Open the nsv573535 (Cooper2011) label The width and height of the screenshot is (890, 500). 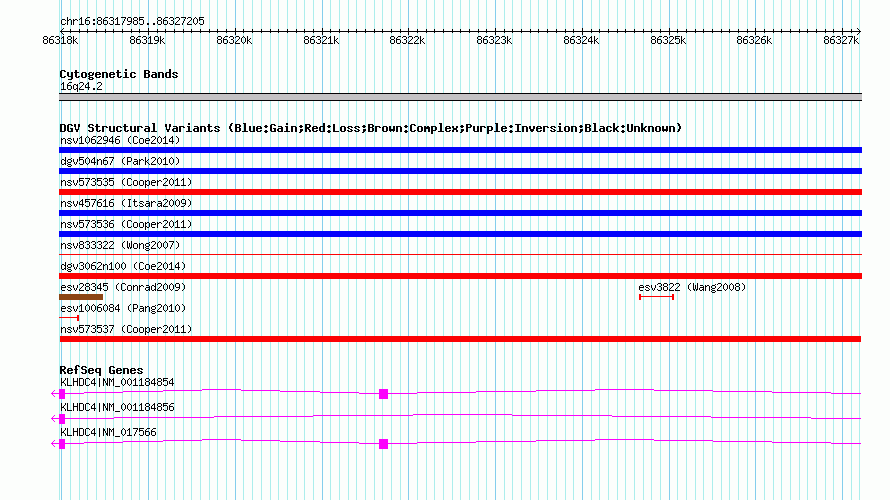[x=126, y=182]
